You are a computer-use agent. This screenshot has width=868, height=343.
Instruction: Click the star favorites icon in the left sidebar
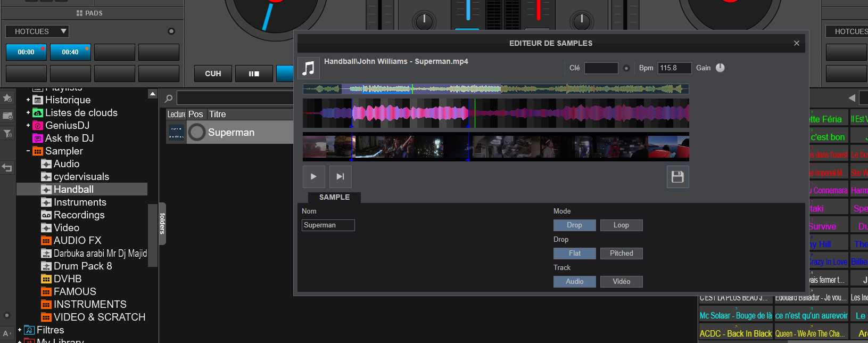(7, 98)
